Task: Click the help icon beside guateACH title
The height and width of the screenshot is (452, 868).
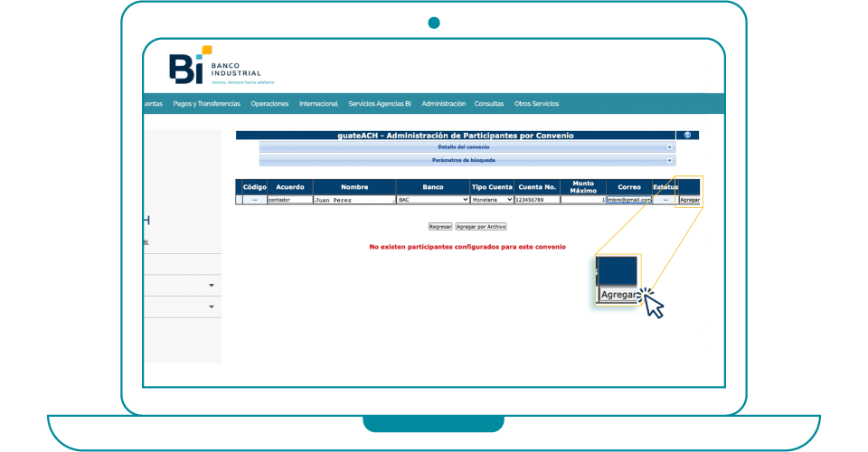Action: tap(687, 135)
